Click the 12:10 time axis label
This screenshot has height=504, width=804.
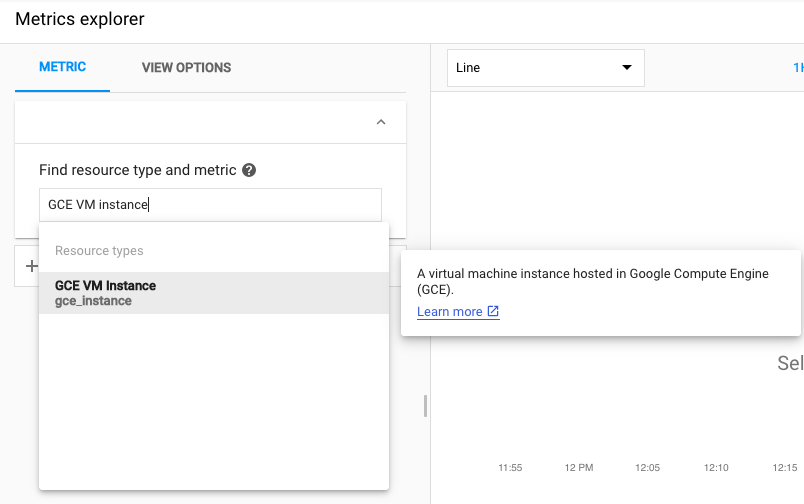[716, 468]
